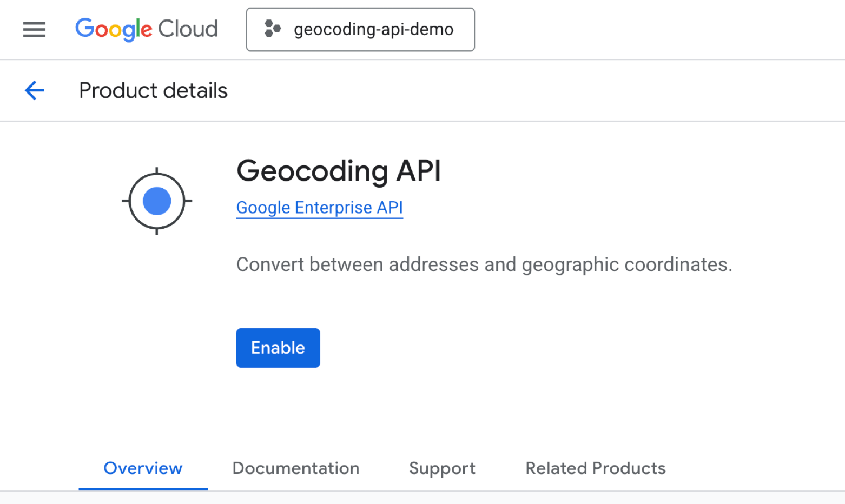Click the API description text about coordinates
The width and height of the screenshot is (845, 504).
484,264
